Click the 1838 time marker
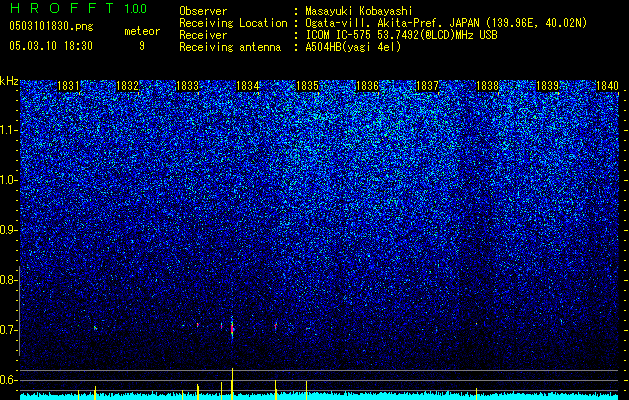 pyautogui.click(x=487, y=86)
